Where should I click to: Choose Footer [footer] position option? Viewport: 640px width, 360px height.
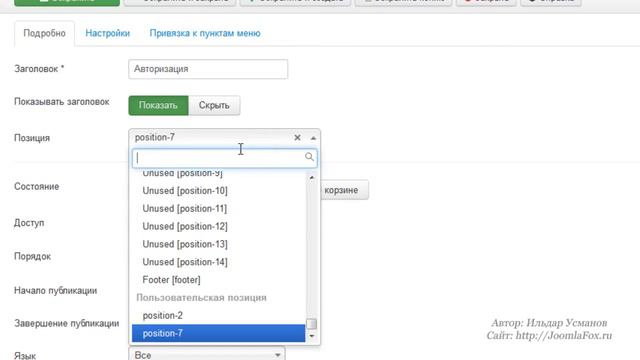[x=218, y=280]
